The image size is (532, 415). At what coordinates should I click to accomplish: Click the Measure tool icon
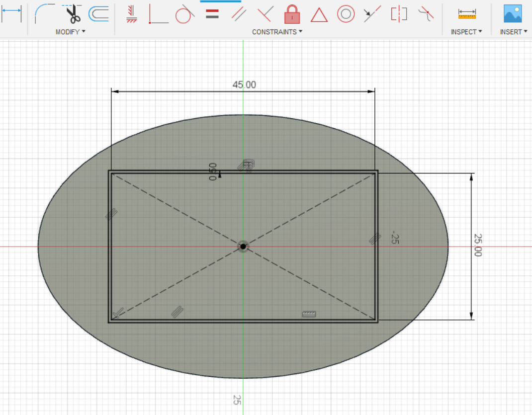coord(467,14)
